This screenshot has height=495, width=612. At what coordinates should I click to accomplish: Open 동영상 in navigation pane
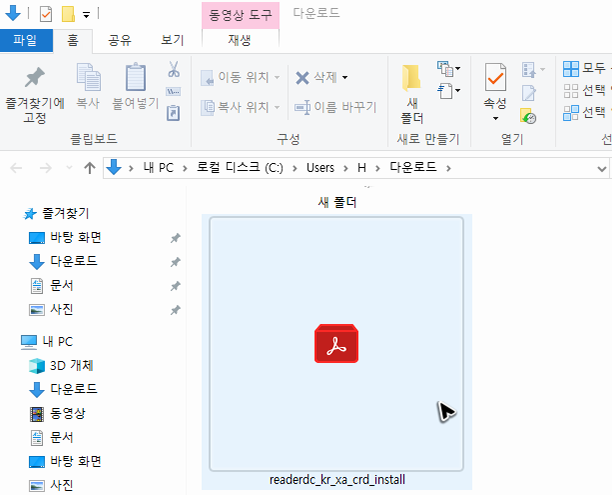tap(58, 414)
